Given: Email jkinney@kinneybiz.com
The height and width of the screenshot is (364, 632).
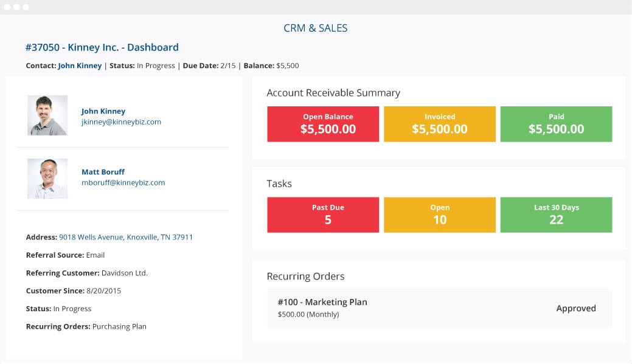Looking at the screenshot, I should point(121,122).
